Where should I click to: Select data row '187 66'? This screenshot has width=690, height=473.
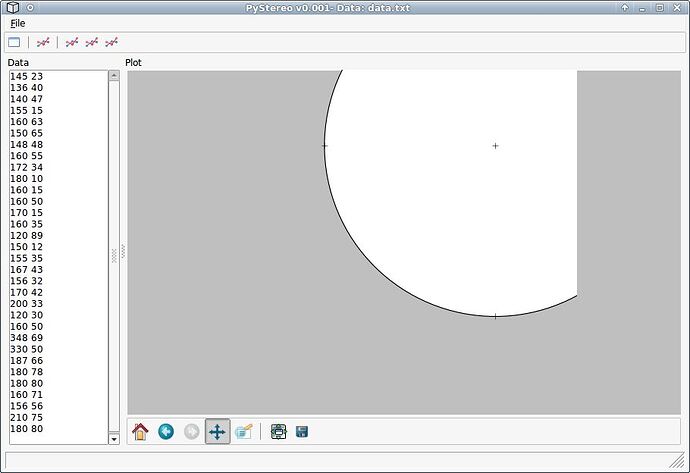tap(59, 361)
